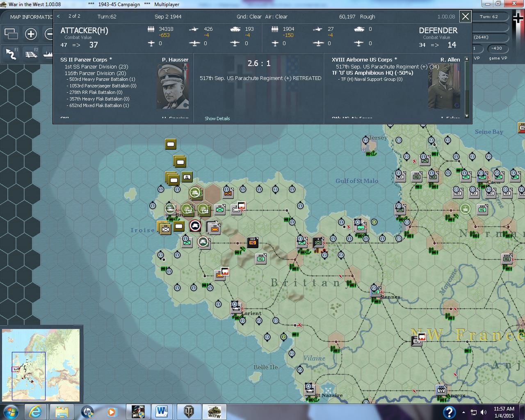Go to previous combat report arrow
The width and height of the screenshot is (525, 420).
[x=58, y=16]
